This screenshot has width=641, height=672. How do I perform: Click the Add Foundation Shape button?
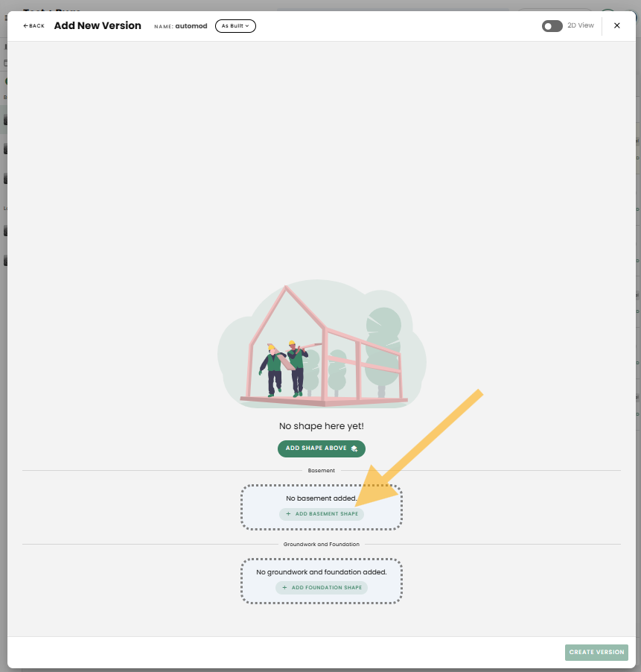(x=321, y=588)
